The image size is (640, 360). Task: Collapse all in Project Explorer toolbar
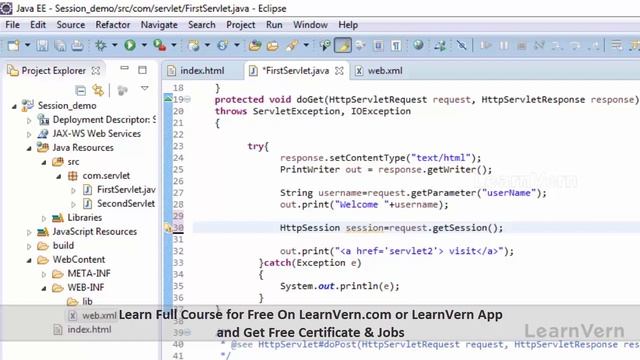point(80,90)
